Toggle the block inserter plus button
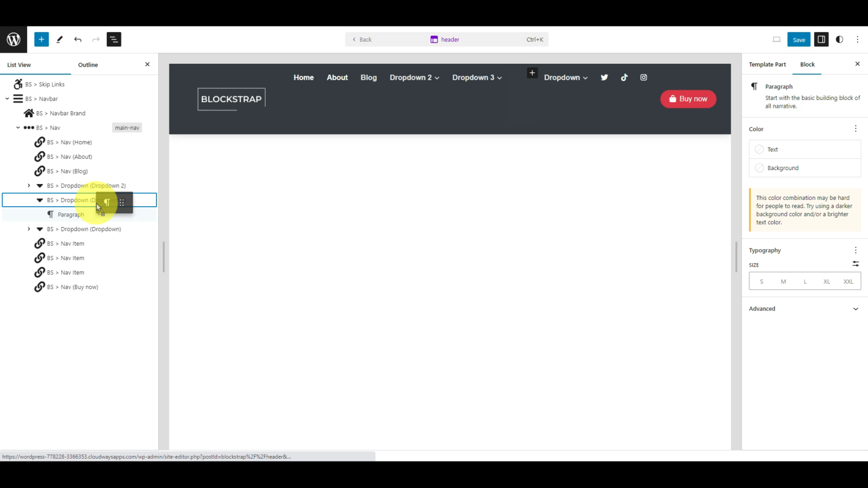 pos(41,40)
